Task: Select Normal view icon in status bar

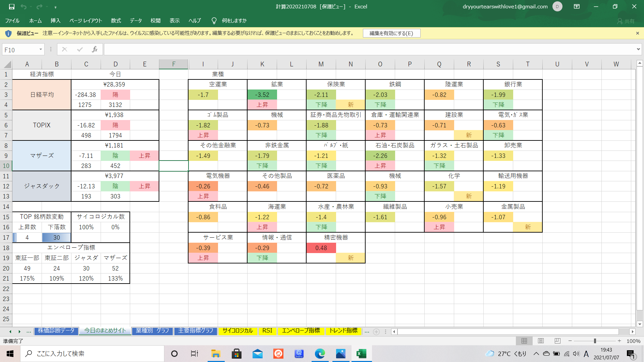Action: [524, 341]
